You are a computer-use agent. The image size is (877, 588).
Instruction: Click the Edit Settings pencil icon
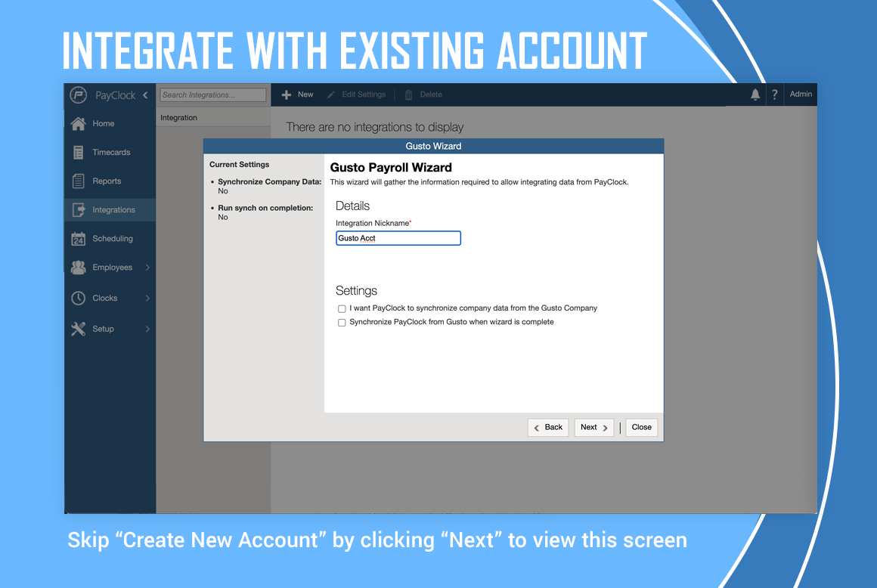point(331,95)
